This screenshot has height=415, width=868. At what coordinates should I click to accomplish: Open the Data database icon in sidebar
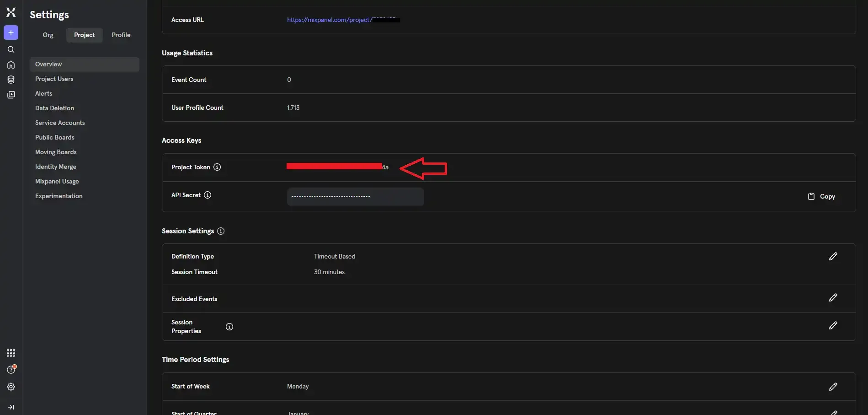11,80
